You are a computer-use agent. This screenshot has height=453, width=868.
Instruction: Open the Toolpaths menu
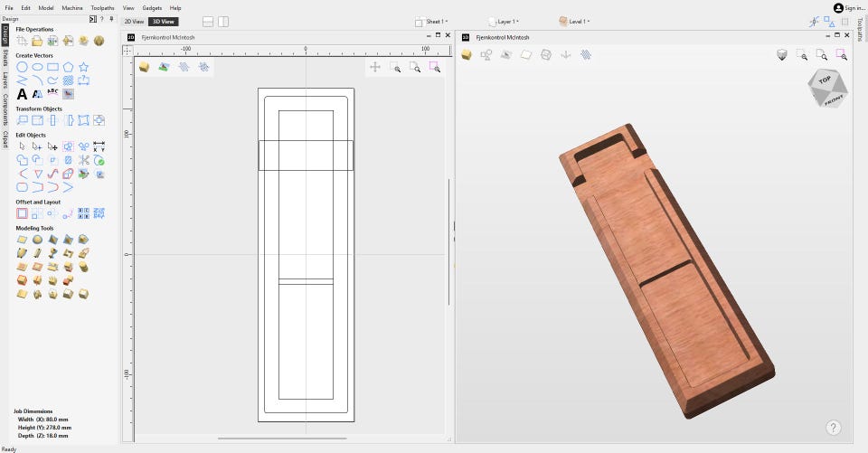tap(103, 7)
